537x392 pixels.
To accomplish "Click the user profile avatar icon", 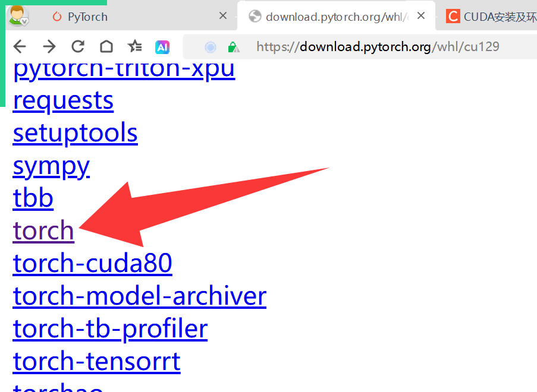I will point(18,15).
